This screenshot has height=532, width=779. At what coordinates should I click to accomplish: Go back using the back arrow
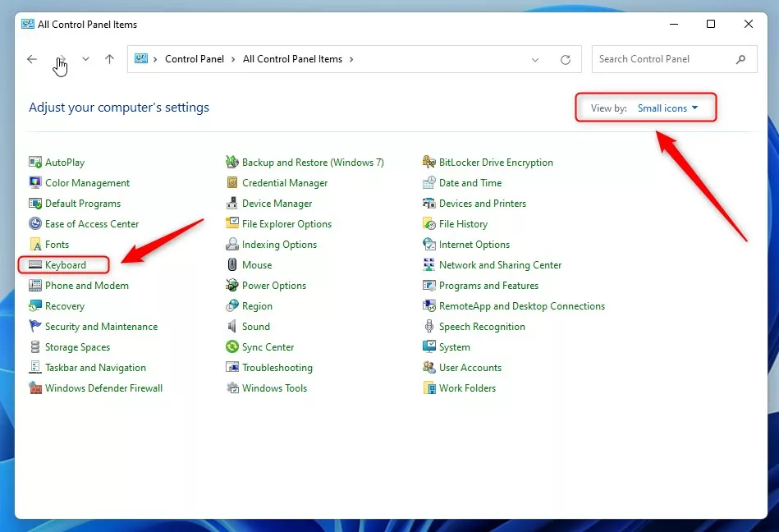pos(32,59)
